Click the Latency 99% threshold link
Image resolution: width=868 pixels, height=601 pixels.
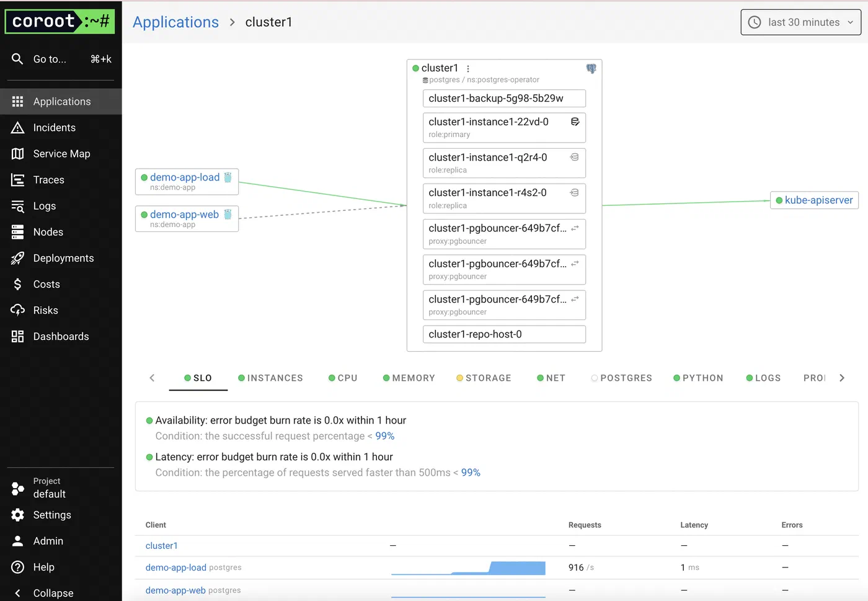tap(471, 473)
